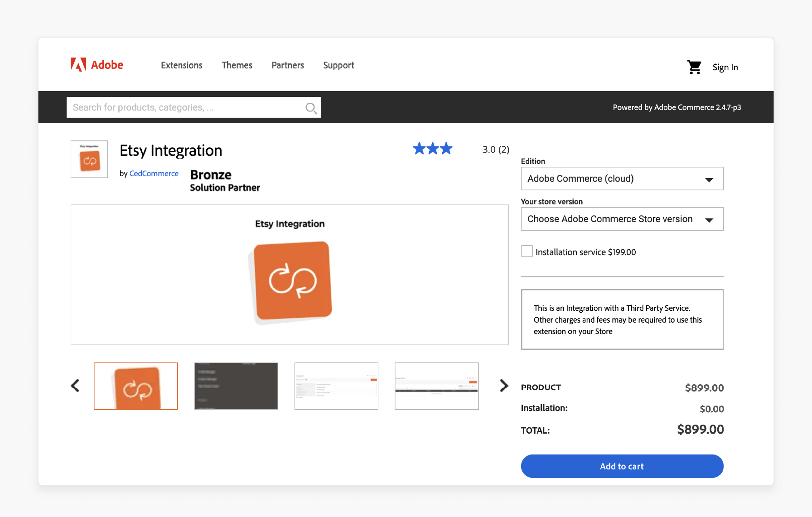Open the Edition dropdown
The height and width of the screenshot is (517, 812).
pos(622,179)
